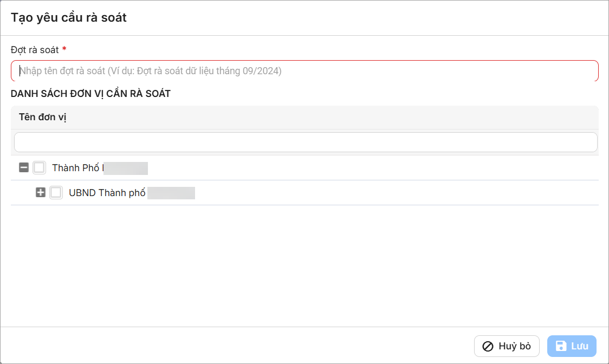Click the DANH SÁCH ĐƠN VỊ CẦN RÀ SOÁT heading
The height and width of the screenshot is (364, 609).
click(x=90, y=94)
